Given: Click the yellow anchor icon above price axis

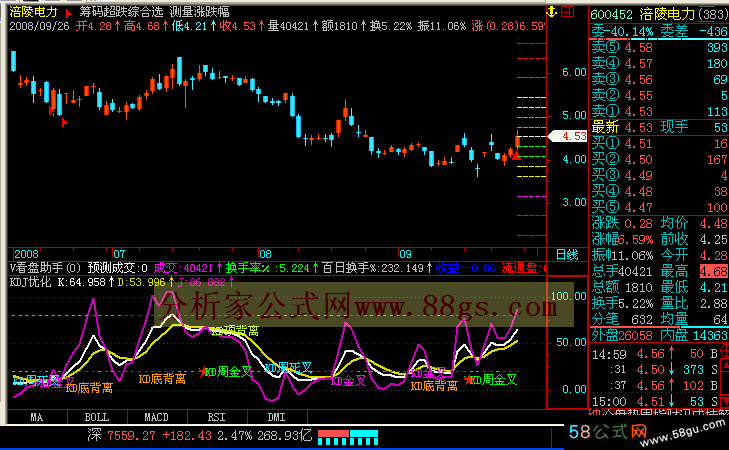Looking at the screenshot, I should tap(551, 12).
